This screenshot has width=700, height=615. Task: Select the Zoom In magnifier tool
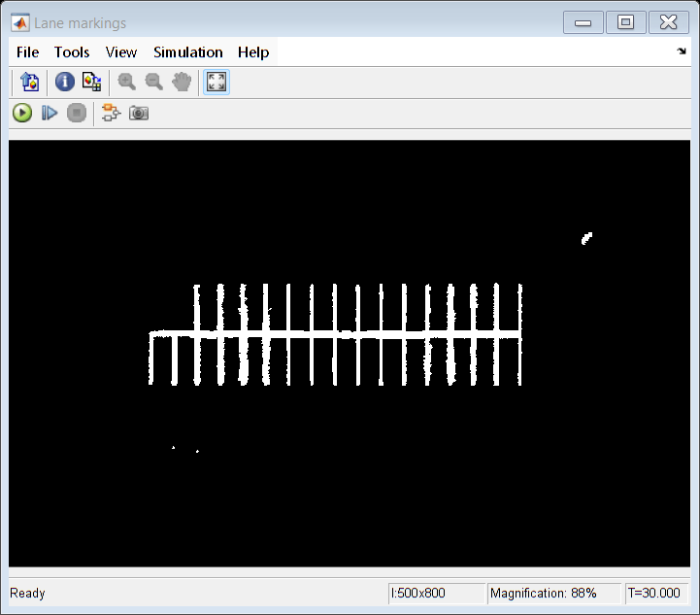click(126, 83)
